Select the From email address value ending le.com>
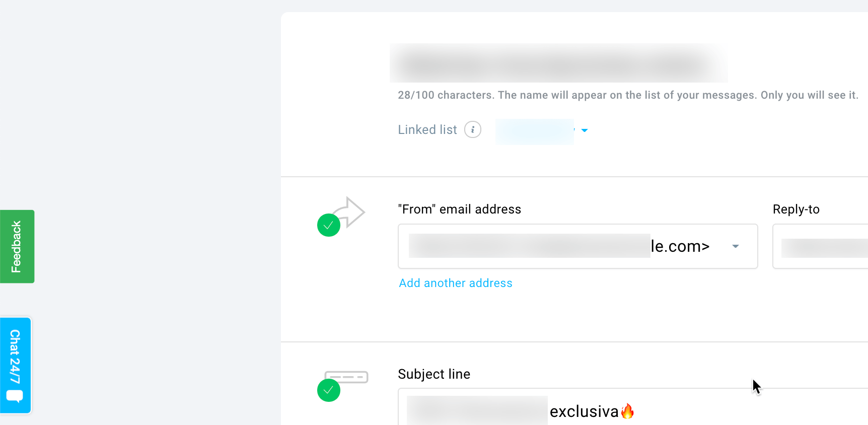This screenshot has width=868, height=425. tap(559, 246)
